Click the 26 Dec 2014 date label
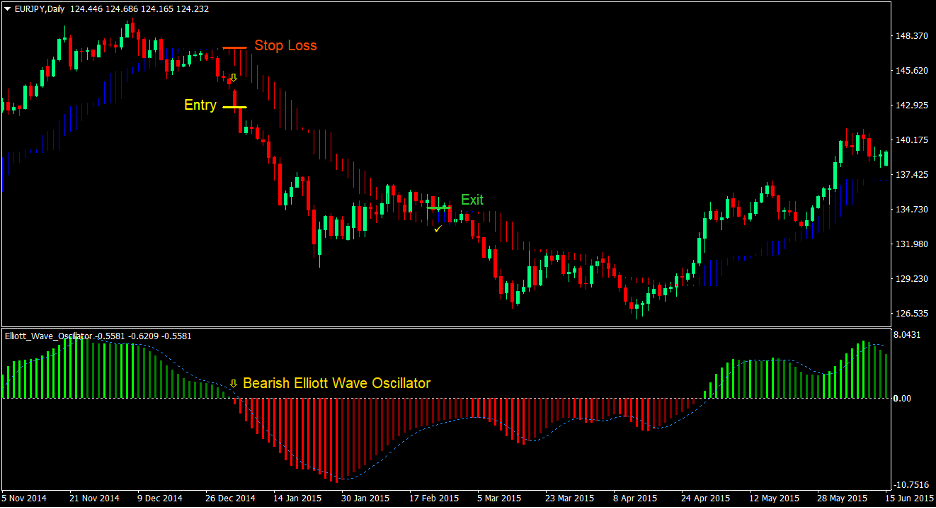 coord(230,498)
